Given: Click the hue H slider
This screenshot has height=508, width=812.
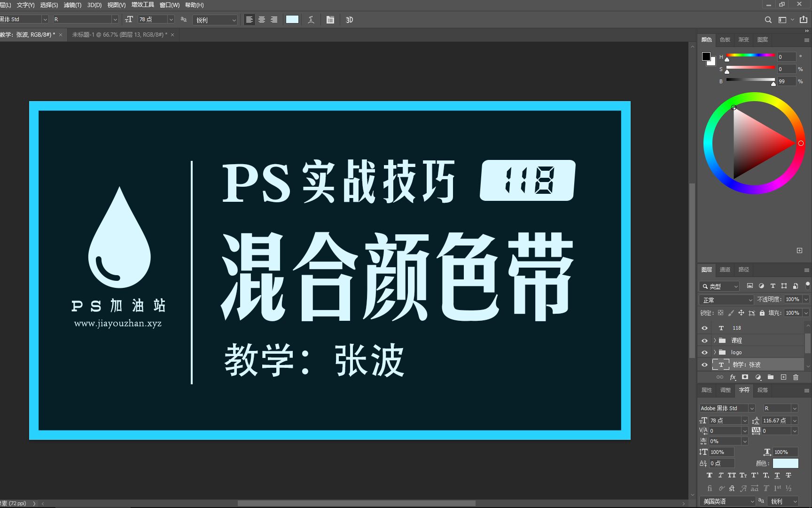Looking at the screenshot, I should pos(750,56).
